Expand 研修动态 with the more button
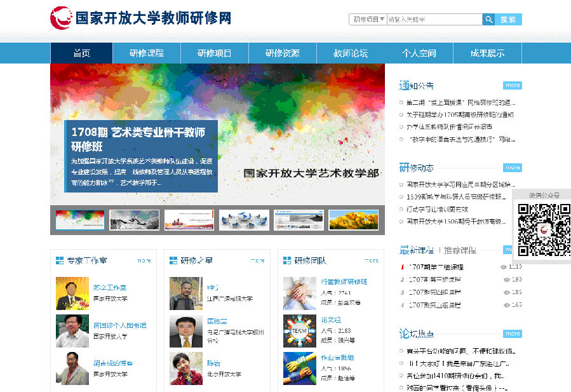 click(512, 168)
